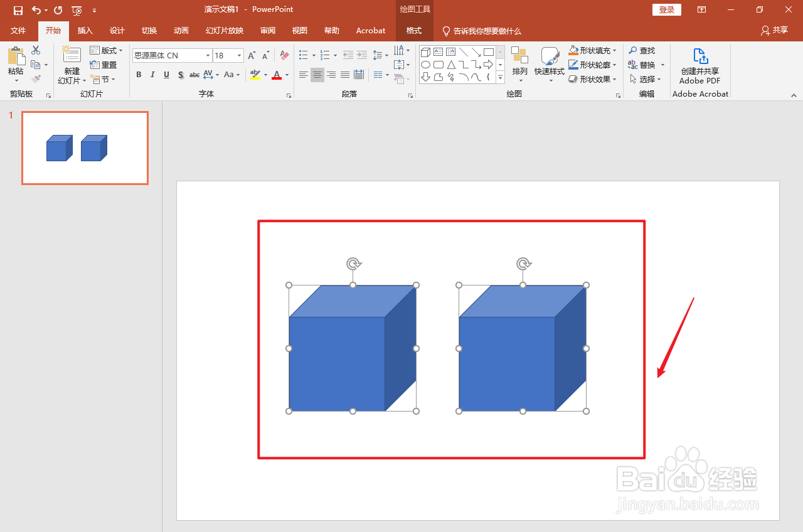
Task: Toggle Center text alignment
Action: 317,75
